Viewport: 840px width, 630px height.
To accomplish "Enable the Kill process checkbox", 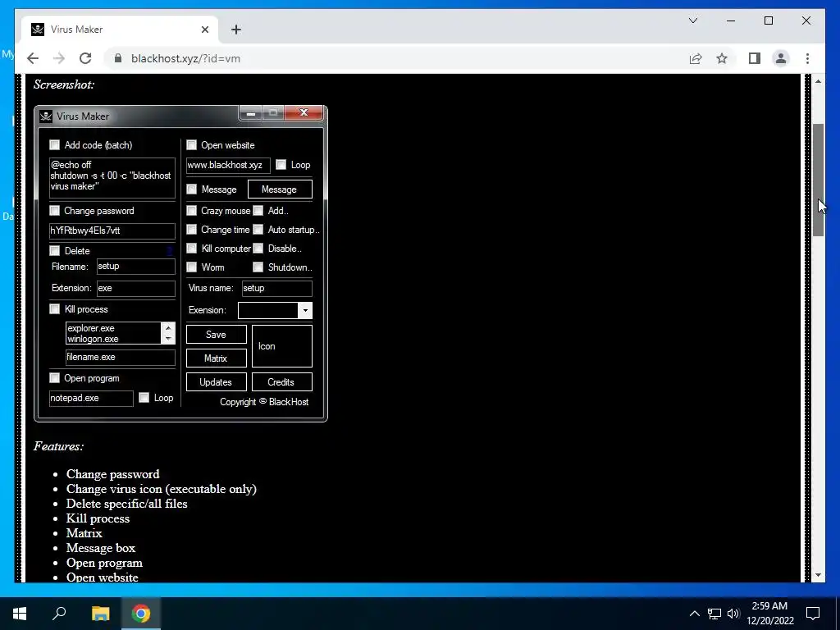I will 55,309.
